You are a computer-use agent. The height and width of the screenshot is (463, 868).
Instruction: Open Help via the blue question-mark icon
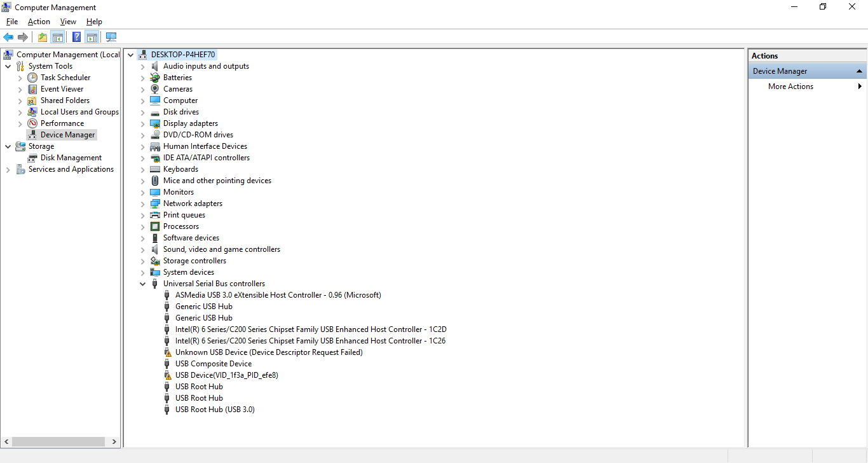pos(76,37)
